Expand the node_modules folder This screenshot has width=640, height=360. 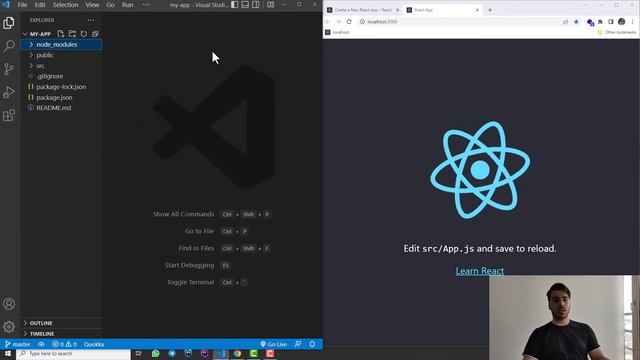[61, 44]
